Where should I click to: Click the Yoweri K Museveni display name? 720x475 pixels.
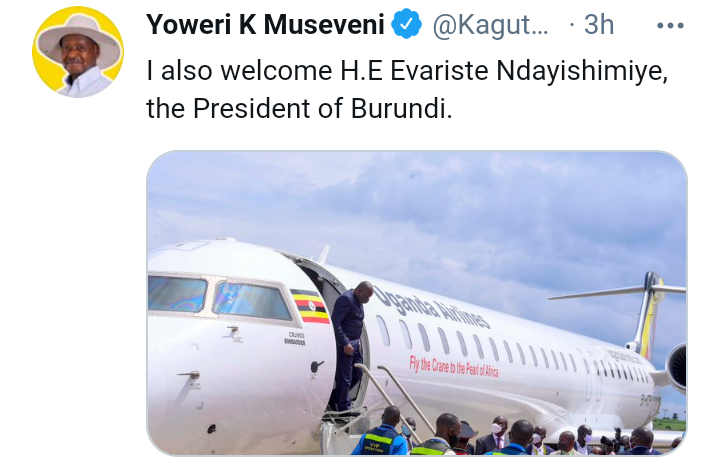(265, 24)
